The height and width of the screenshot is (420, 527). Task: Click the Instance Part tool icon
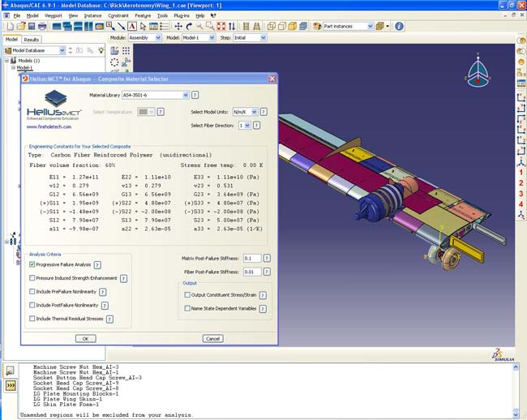tap(114, 51)
